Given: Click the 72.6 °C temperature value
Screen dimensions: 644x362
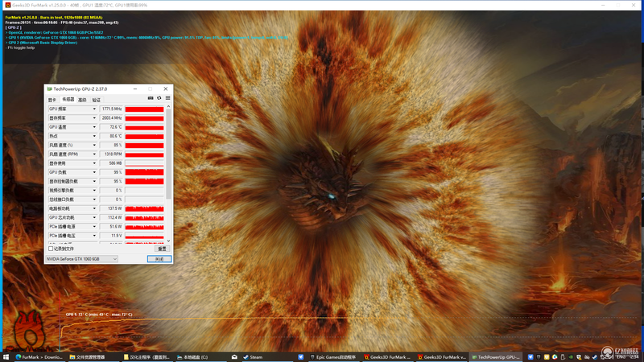Looking at the screenshot, I should (111, 127).
